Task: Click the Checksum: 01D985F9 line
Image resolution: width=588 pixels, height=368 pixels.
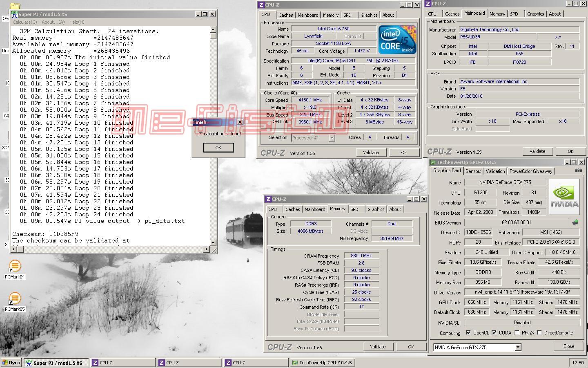Action: tap(45, 234)
